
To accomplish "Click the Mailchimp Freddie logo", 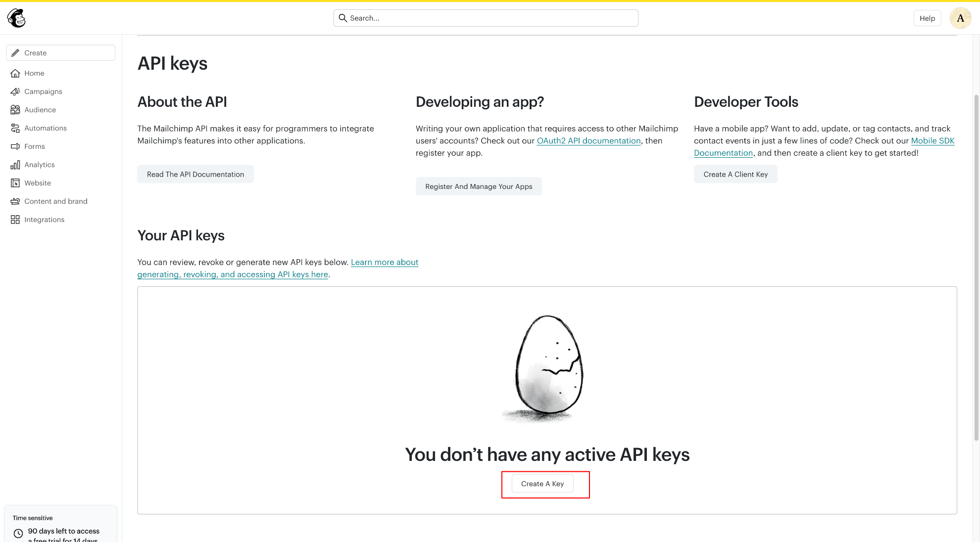I will (16, 18).
